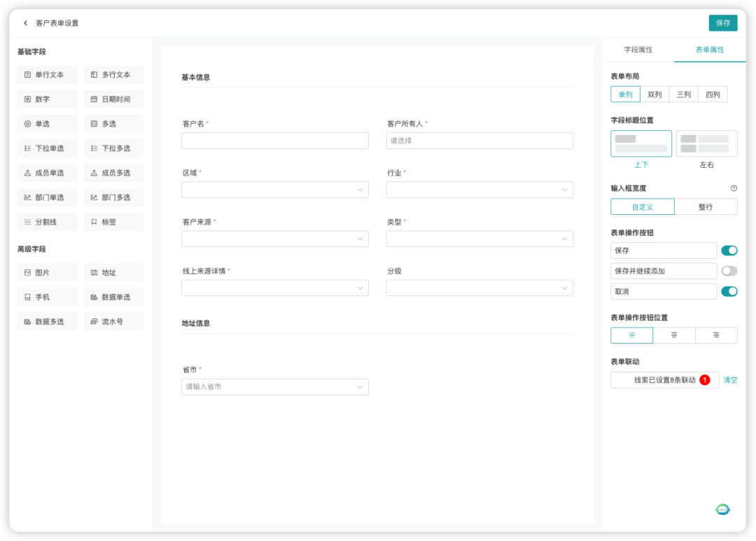This screenshot has height=541, width=756.
Task: Click the 保存 button at top right
Action: (x=722, y=22)
